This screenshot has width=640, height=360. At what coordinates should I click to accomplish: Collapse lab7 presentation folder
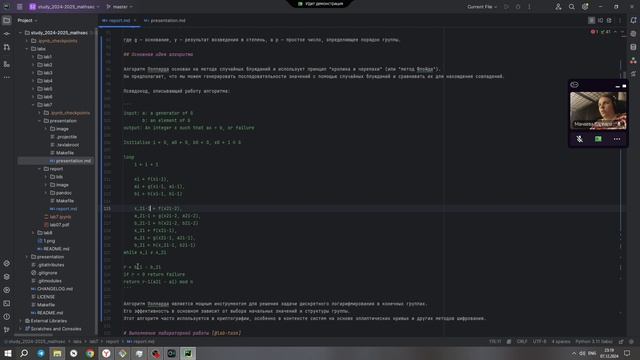click(x=40, y=121)
